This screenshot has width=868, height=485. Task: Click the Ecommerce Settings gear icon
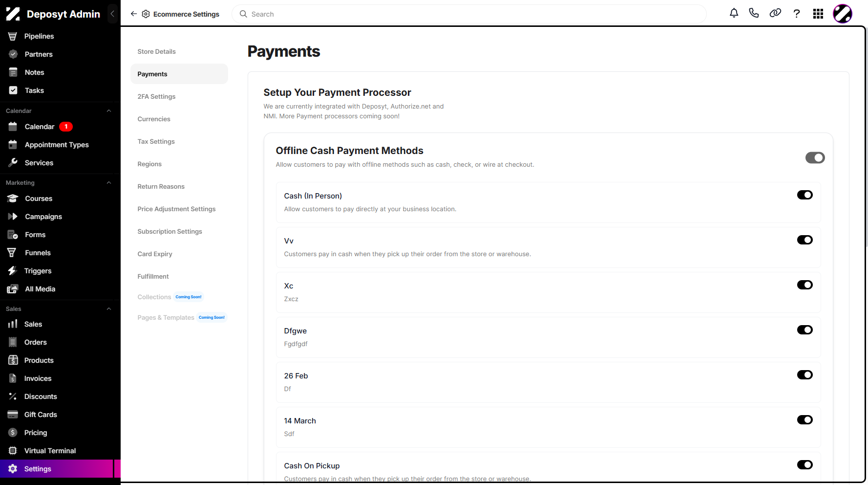[146, 14]
